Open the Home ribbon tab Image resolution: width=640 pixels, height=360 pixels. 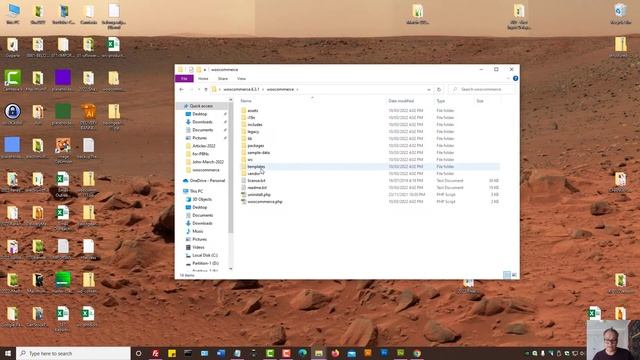(x=203, y=78)
